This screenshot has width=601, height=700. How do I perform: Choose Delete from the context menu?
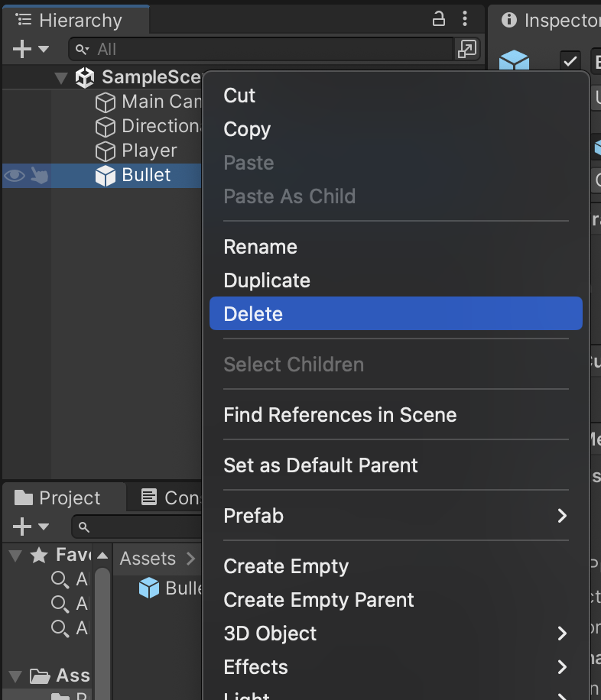point(396,314)
